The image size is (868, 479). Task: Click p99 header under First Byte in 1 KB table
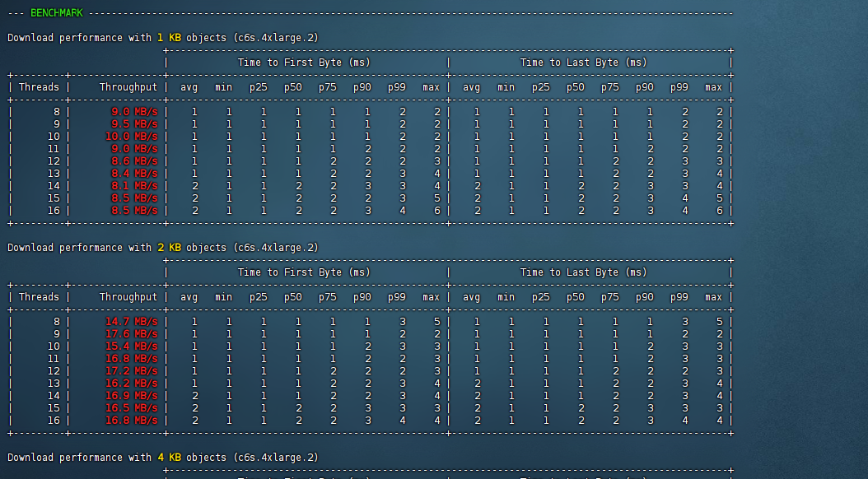pyautogui.click(x=396, y=87)
